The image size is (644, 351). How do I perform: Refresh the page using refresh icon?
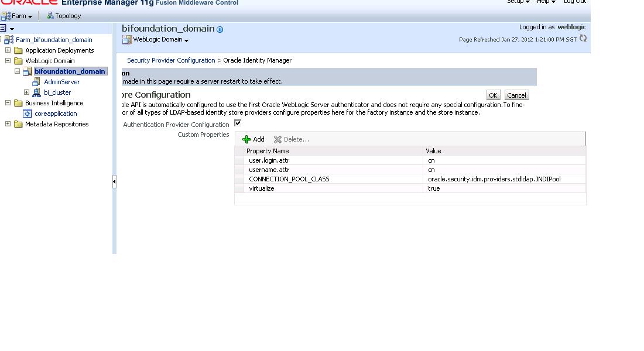(x=583, y=39)
